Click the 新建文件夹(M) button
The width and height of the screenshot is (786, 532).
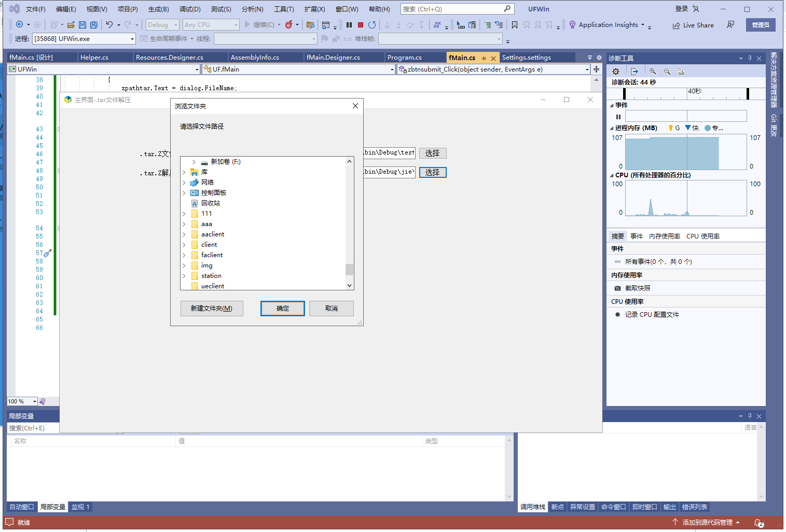[212, 309]
